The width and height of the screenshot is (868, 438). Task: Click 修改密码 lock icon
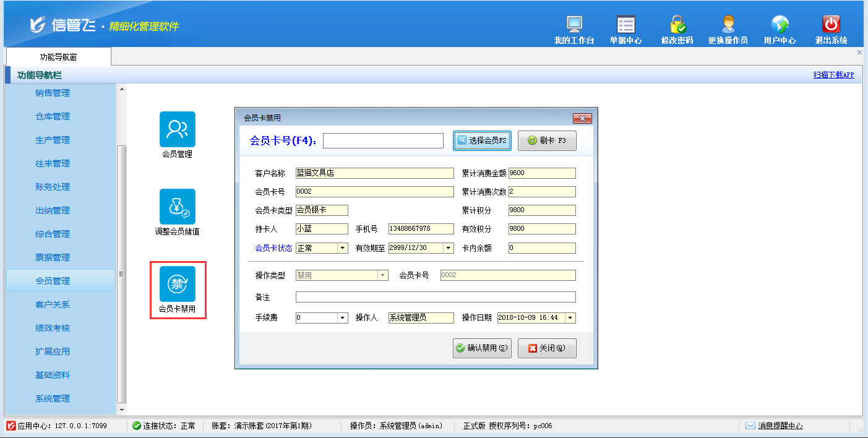pos(677,25)
